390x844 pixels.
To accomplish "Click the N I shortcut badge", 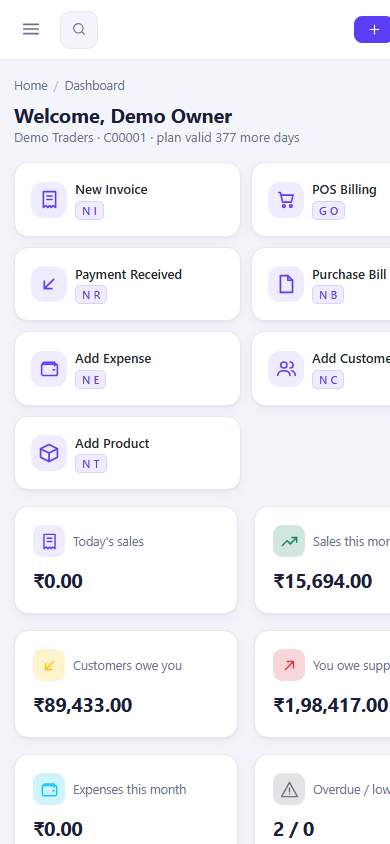I will (89, 211).
